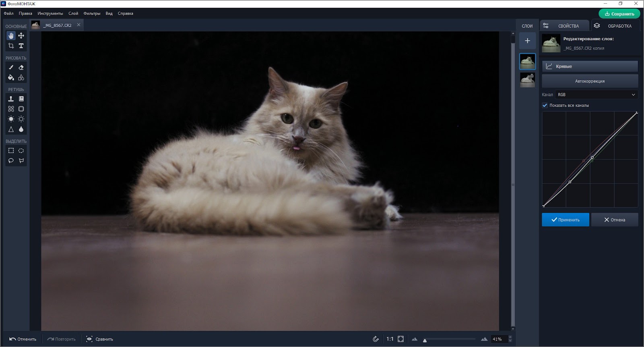Viewport: 644px width, 347px height.
Task: Select the Dodge (filled sun) tool
Action: (x=11, y=119)
